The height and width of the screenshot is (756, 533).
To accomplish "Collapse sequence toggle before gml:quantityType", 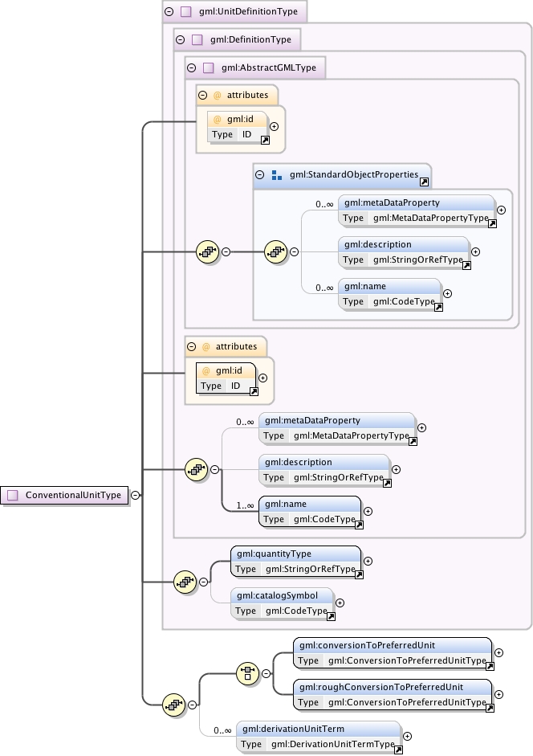I will click(x=203, y=582).
